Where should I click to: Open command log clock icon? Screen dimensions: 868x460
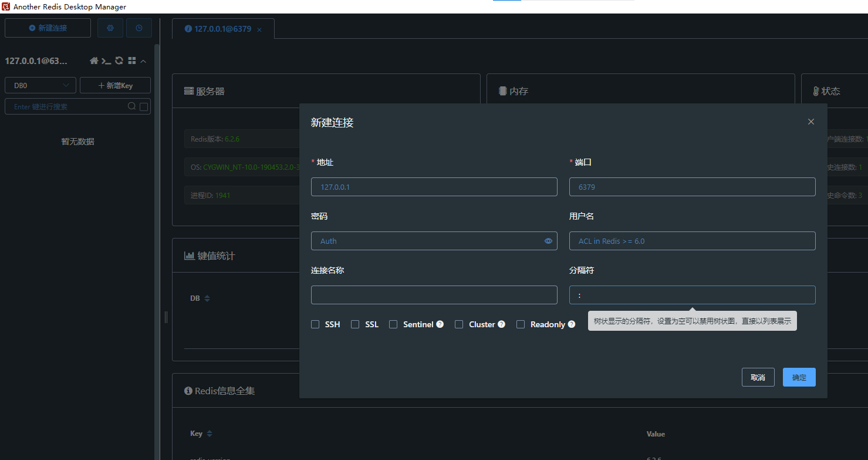[139, 28]
